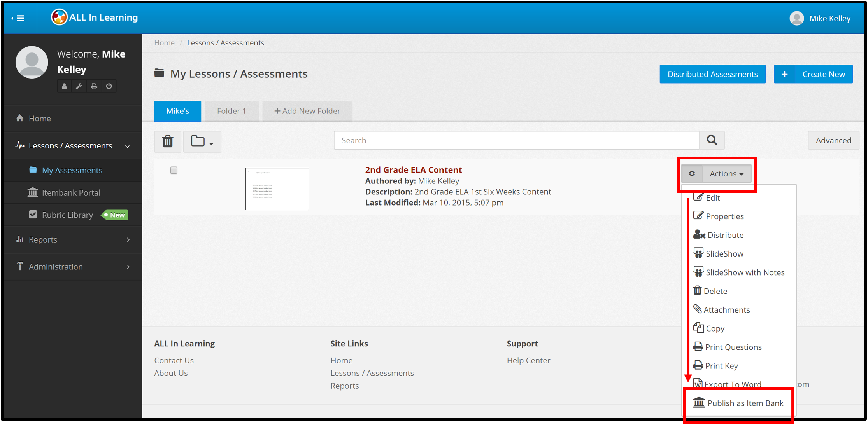
Task: Switch to the Folder 1 tab
Action: click(231, 111)
